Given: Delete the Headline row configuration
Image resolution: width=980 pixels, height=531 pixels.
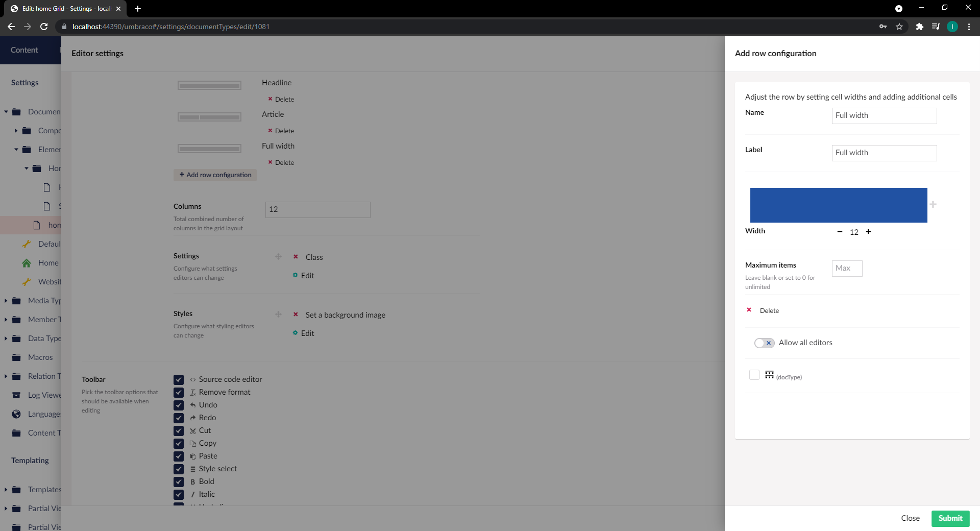Looking at the screenshot, I should click(281, 99).
